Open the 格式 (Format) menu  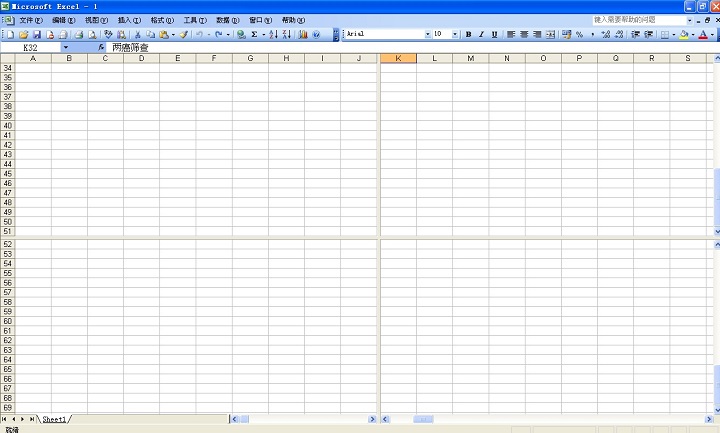click(x=161, y=20)
